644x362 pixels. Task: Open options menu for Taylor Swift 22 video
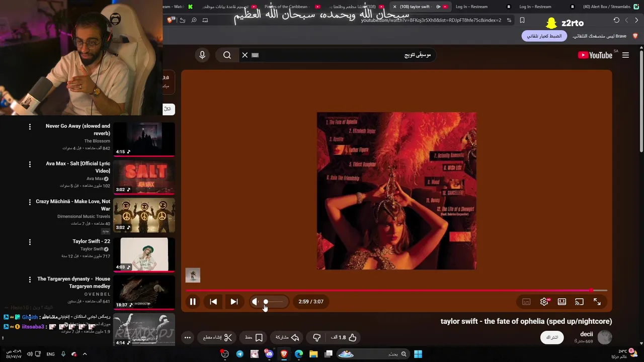30,242
